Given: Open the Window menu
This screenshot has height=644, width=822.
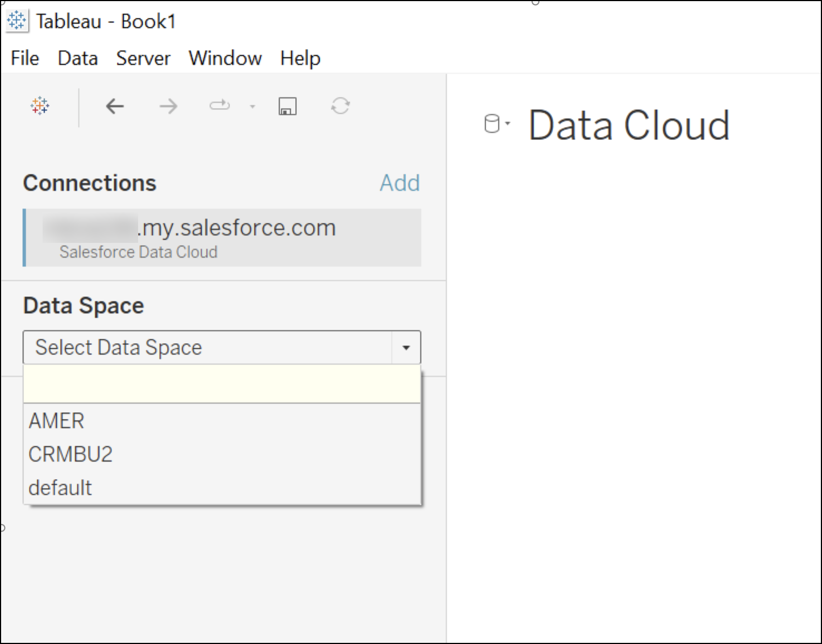Looking at the screenshot, I should [x=225, y=58].
